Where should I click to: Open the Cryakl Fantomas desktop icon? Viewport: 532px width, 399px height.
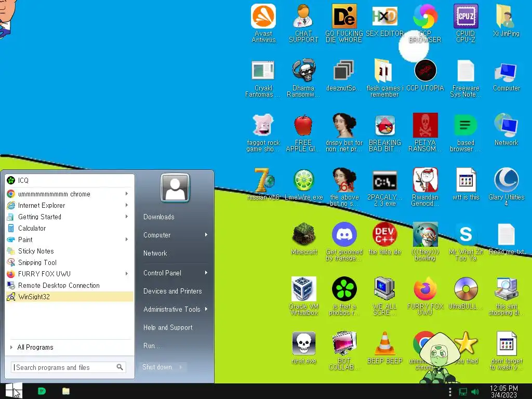tap(263, 79)
